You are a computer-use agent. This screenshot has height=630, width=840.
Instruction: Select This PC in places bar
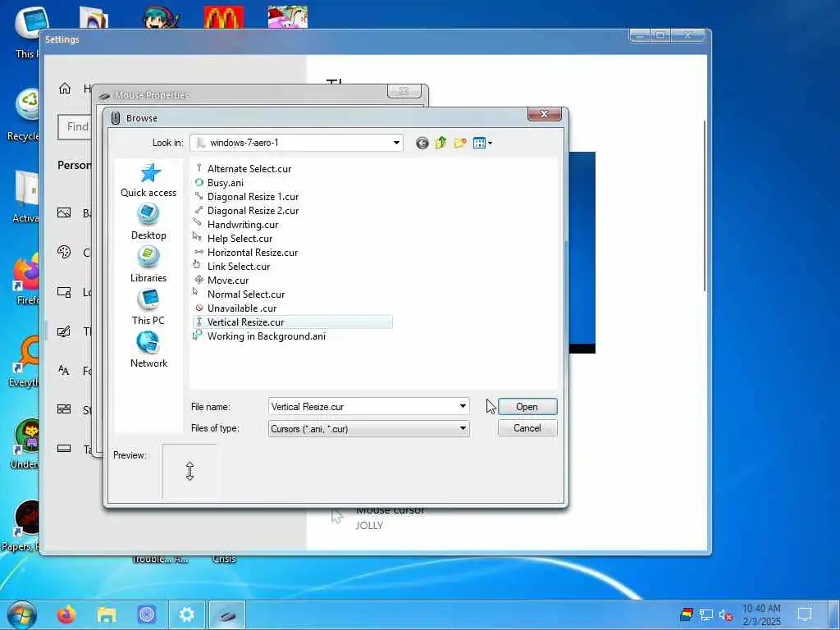pos(148,308)
